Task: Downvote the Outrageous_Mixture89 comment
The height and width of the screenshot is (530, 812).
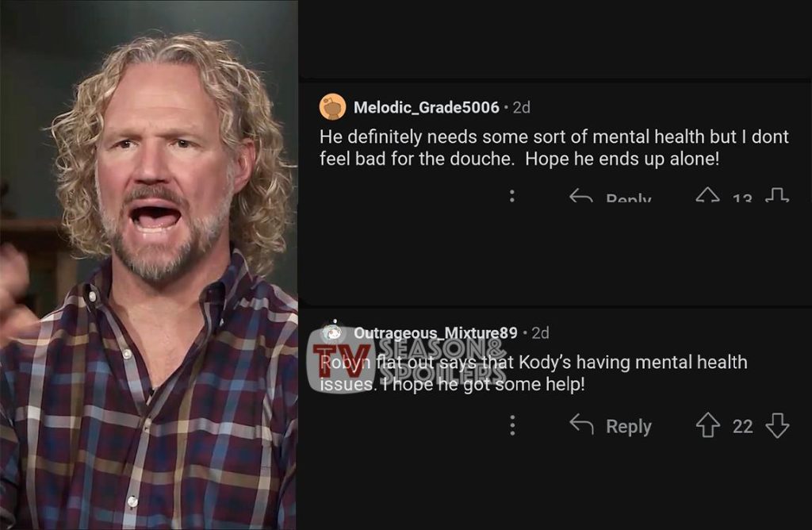Action: (x=777, y=425)
